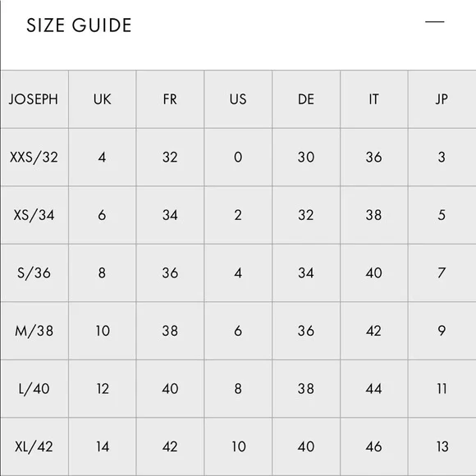The width and height of the screenshot is (476, 476).
Task: Select IT size 46 cell
Action: pos(374,446)
